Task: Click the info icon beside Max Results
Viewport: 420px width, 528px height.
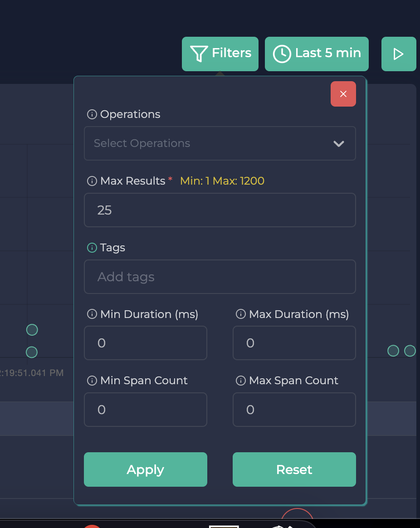Action: pyautogui.click(x=92, y=181)
